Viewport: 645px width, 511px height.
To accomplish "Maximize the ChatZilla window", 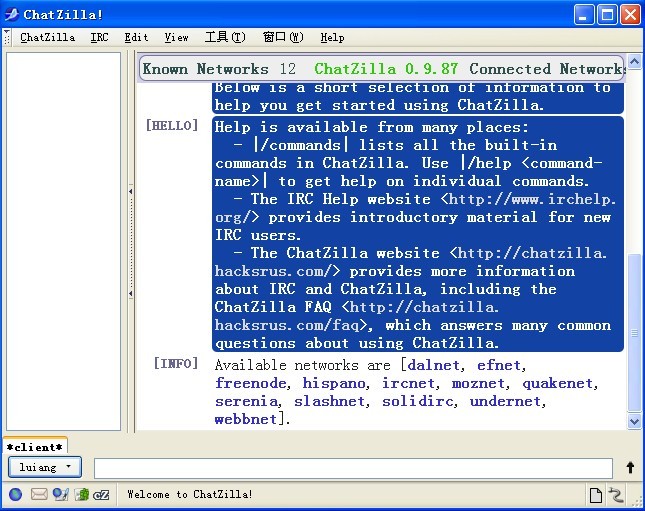I will (607, 14).
